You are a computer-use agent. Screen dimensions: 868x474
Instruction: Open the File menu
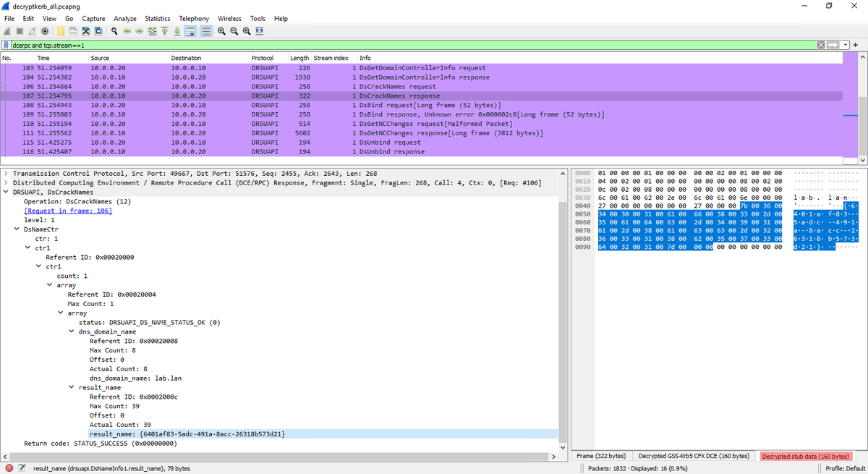coord(9,18)
